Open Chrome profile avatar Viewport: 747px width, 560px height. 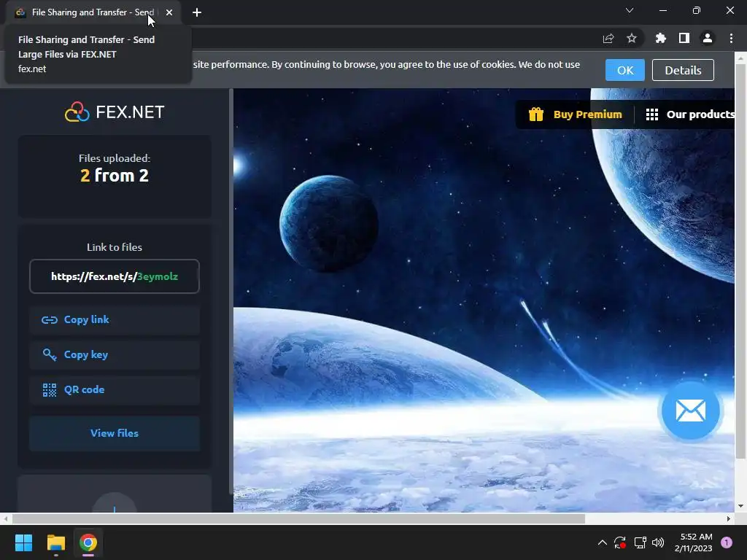(x=708, y=38)
